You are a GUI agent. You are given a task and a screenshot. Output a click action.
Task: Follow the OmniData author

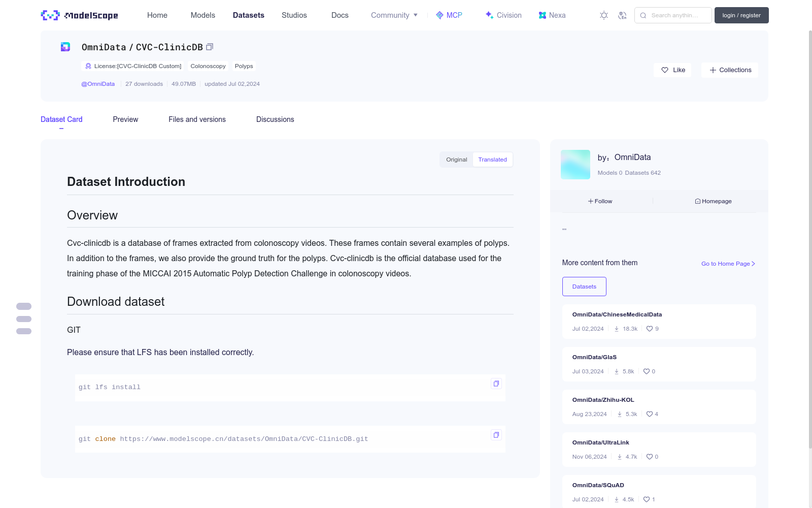tap(600, 201)
